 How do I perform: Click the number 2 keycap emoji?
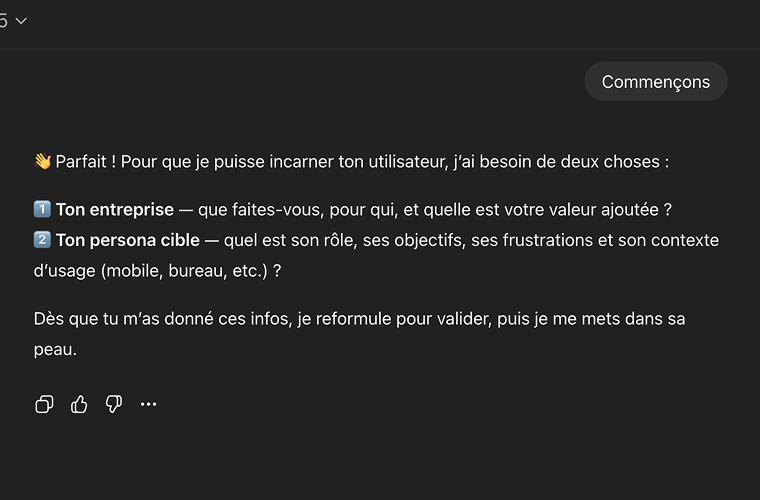42,240
